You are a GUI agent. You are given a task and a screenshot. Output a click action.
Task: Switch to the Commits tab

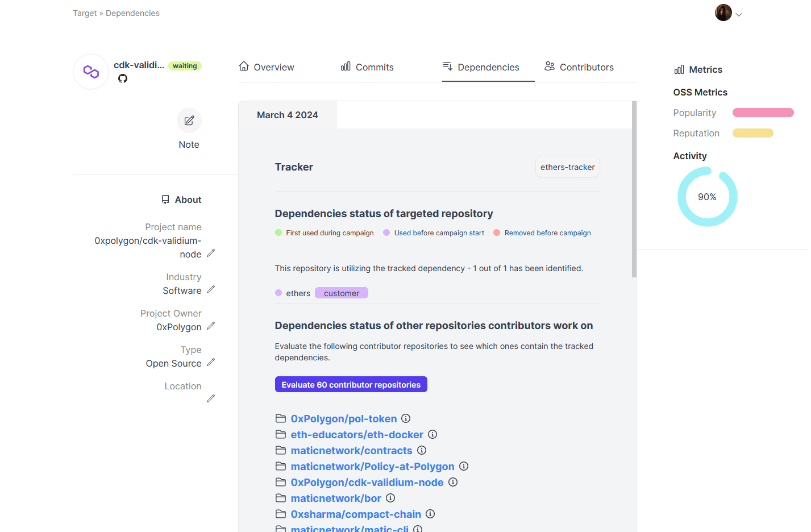pyautogui.click(x=367, y=67)
